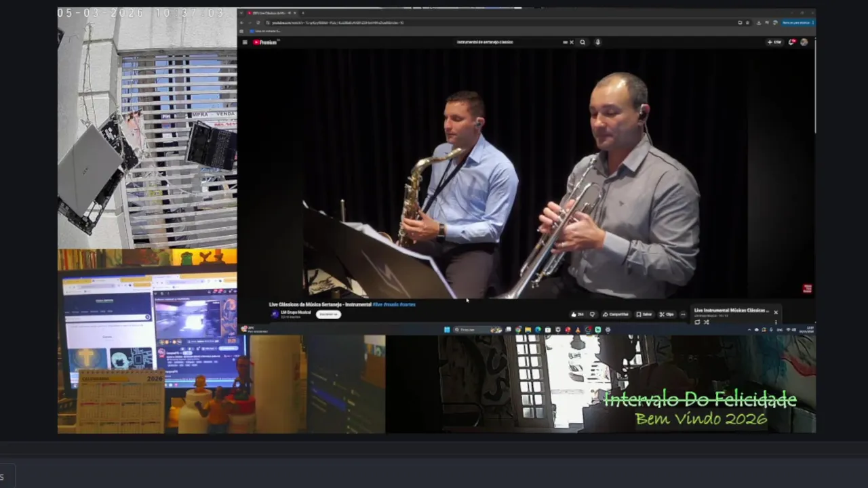Clear the YouTube search text
Viewport: 868px width, 488px height.
coord(571,42)
